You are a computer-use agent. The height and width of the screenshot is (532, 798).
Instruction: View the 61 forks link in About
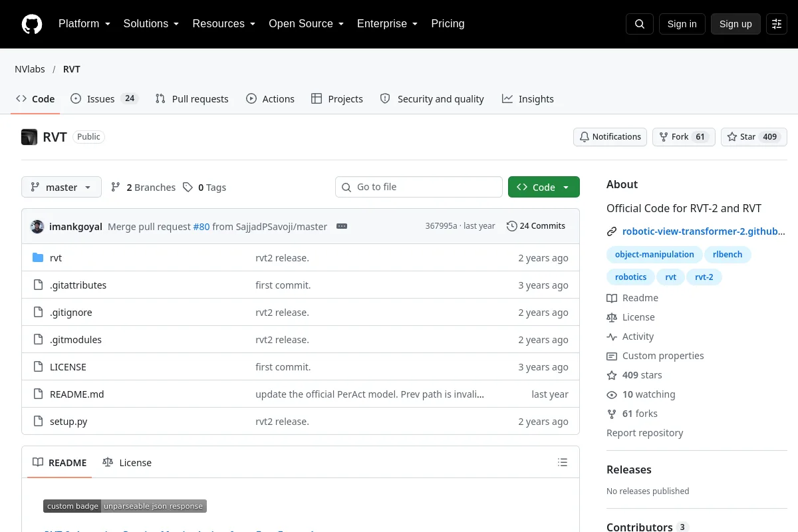[632, 414]
